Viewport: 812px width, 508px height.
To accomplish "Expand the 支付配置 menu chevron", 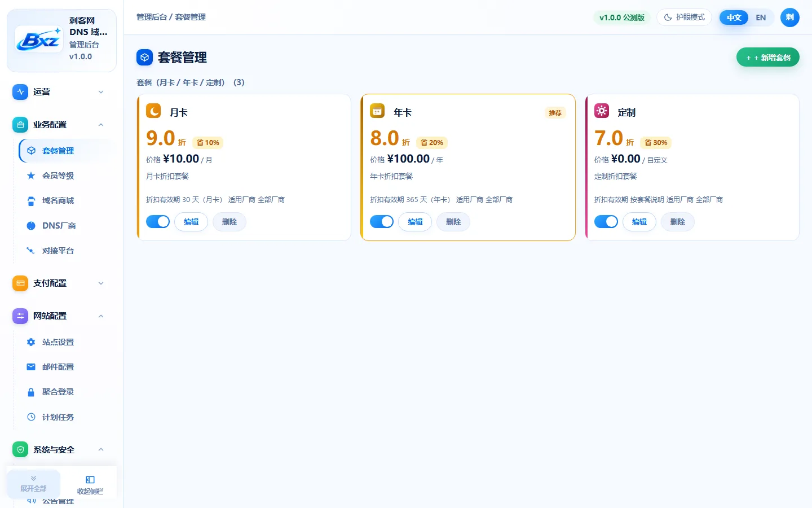I will click(x=101, y=283).
